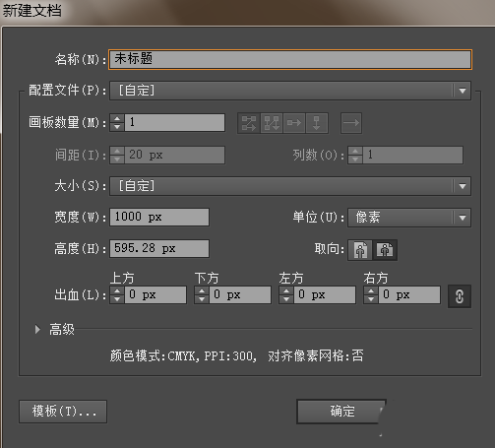Increase 间距 spacing with up stepper
The height and width of the screenshot is (448, 495).
[x=117, y=151]
